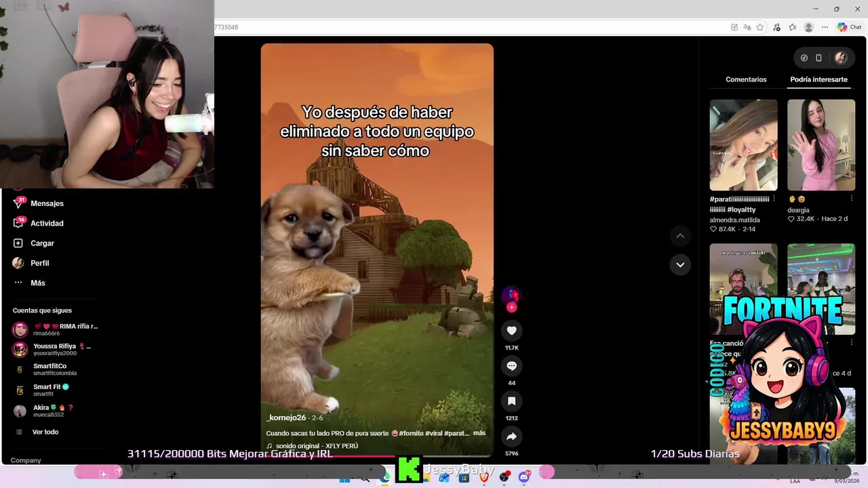Open the Youssra Rifiya followed account
Viewport: 868px width, 488px height.
53,350
